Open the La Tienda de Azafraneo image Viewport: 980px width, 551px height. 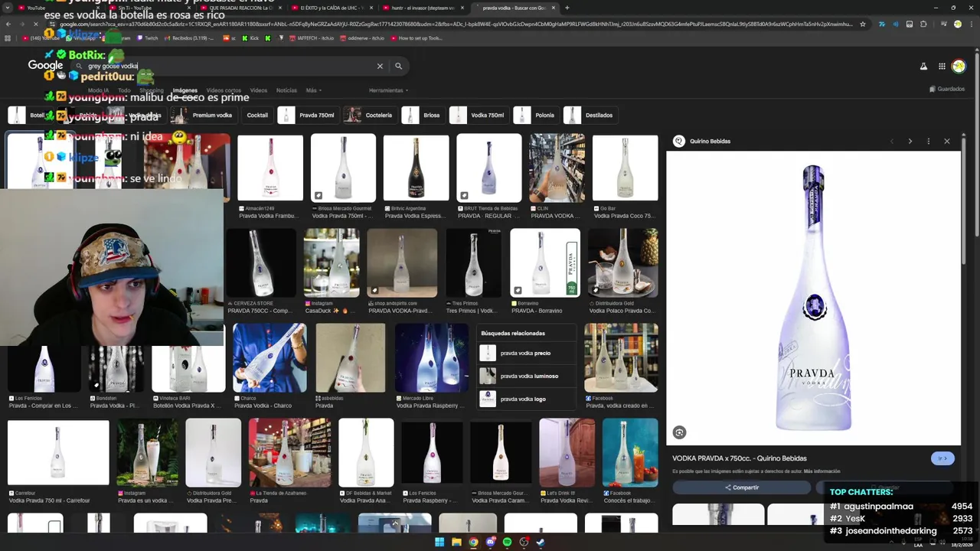point(290,452)
